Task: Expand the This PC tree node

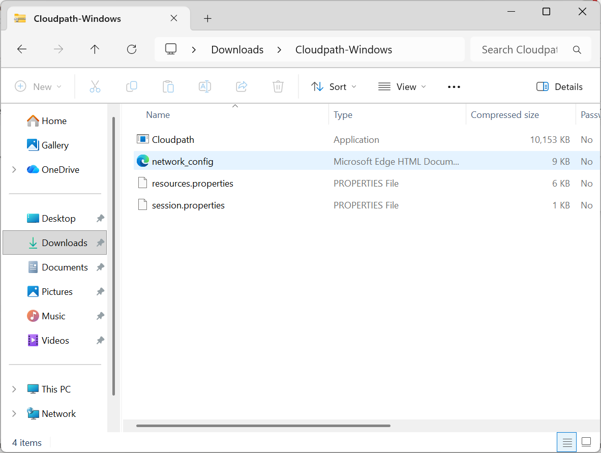Action: pos(14,389)
